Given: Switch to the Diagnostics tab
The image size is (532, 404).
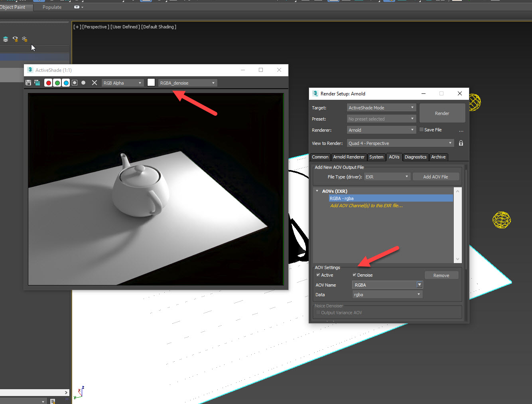Looking at the screenshot, I should [416, 157].
